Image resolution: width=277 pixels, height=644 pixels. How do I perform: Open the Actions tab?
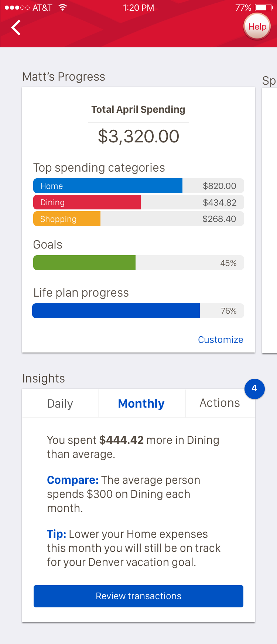pos(220,403)
